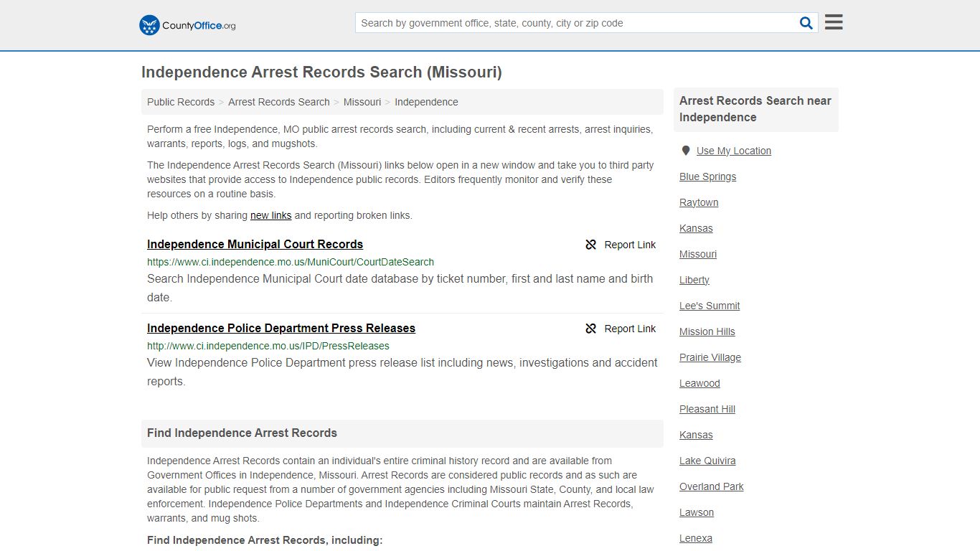Viewport: 980px width, 551px height.
Task: Open the hamburger menu
Action: [834, 22]
